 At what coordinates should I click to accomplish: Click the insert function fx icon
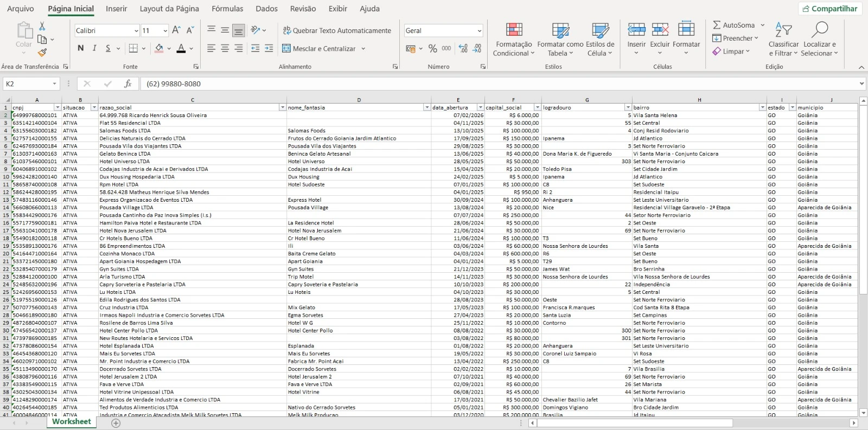pos(127,84)
